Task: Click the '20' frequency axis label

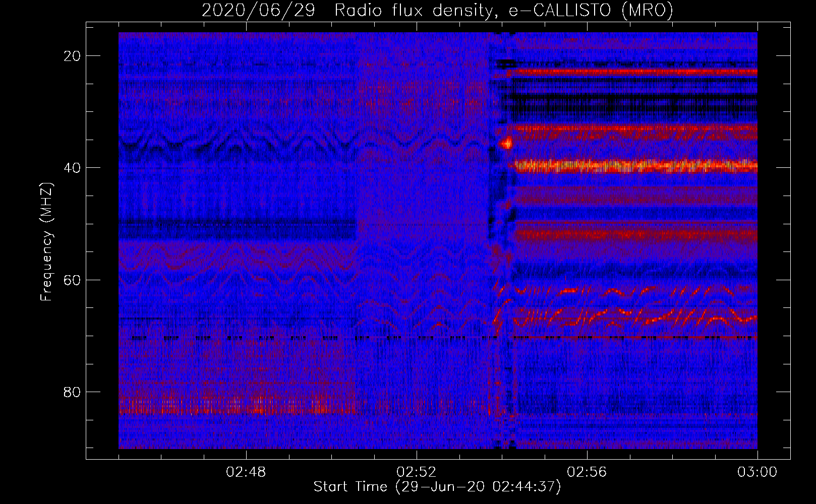Action: tap(73, 56)
